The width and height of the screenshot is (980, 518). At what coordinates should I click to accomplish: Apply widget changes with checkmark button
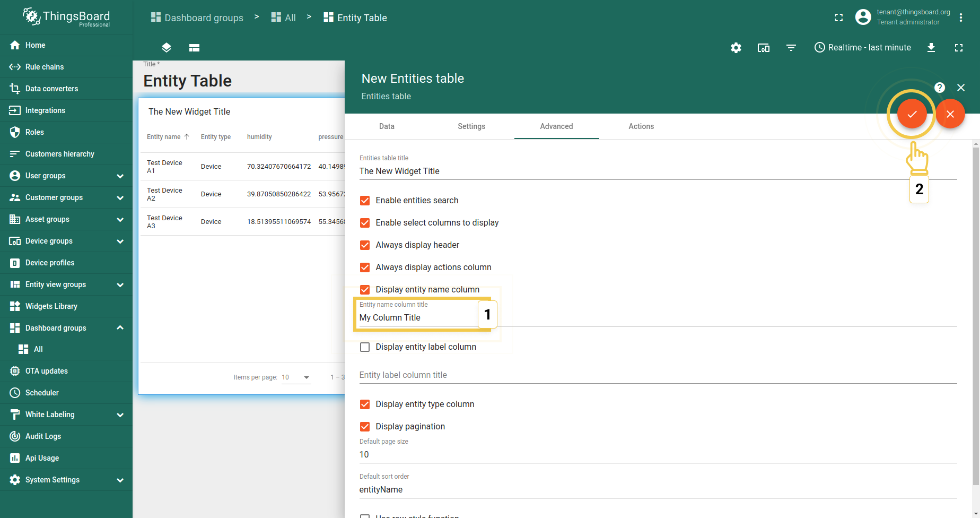pyautogui.click(x=912, y=114)
